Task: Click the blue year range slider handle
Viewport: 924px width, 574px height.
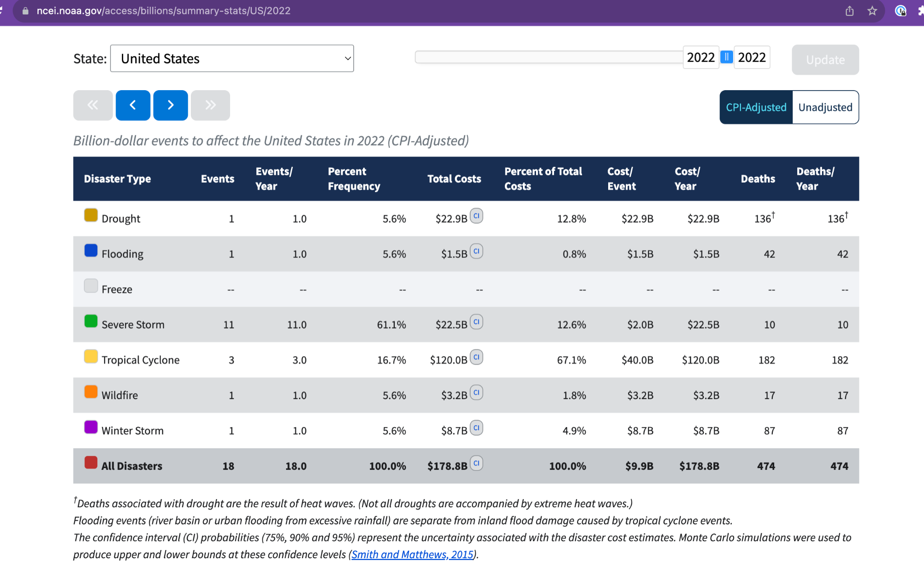Action: tap(726, 57)
